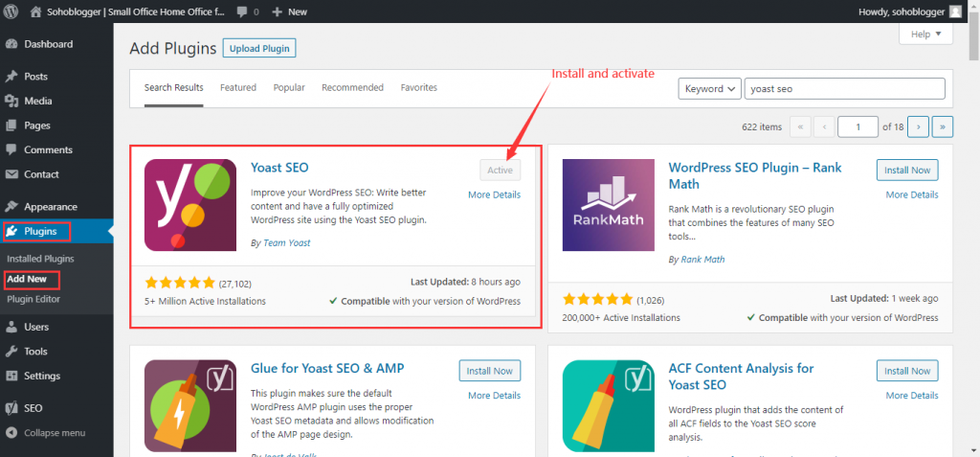Open the Keyword search type dropdown
This screenshot has height=457, width=980.
click(709, 88)
